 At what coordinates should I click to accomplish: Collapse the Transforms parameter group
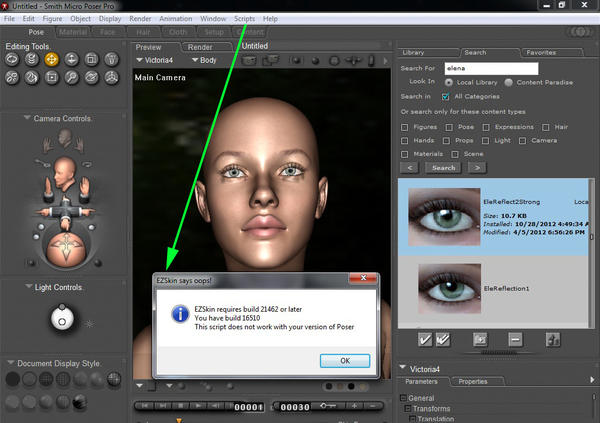408,408
